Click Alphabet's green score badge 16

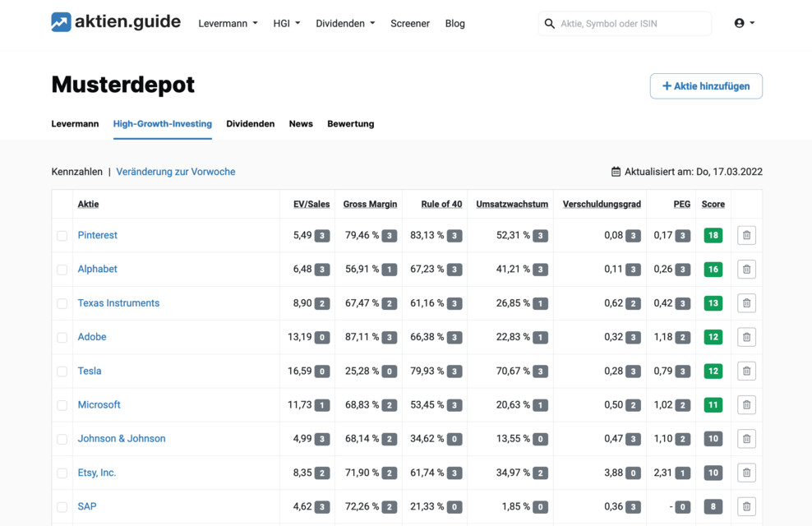click(713, 270)
